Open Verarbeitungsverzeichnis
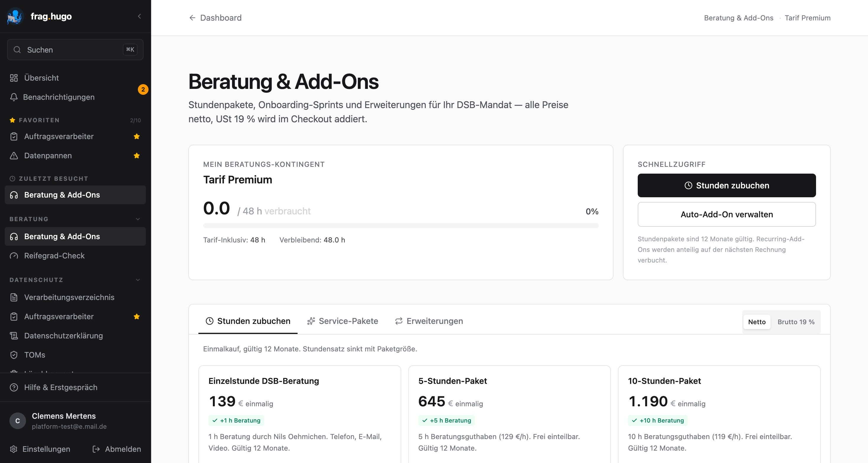 (x=75, y=297)
